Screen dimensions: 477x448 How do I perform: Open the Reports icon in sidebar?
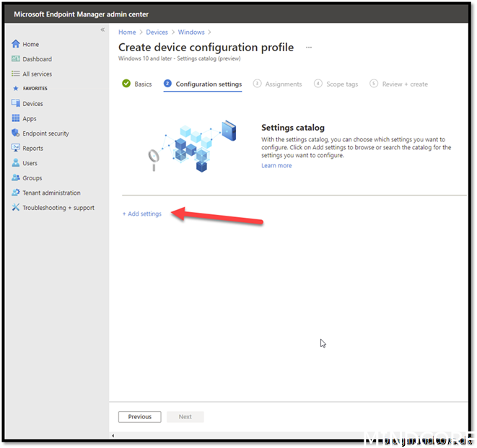click(16, 149)
